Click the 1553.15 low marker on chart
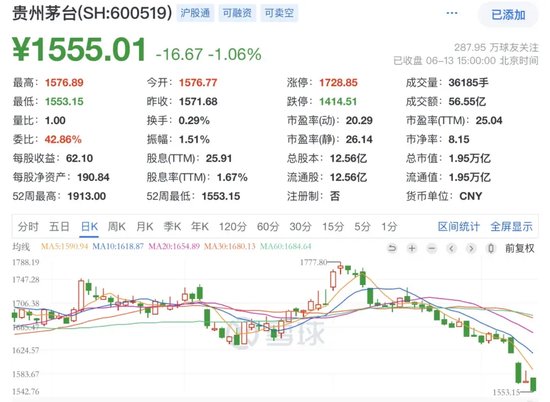The image size is (550, 402). pyautogui.click(x=506, y=393)
